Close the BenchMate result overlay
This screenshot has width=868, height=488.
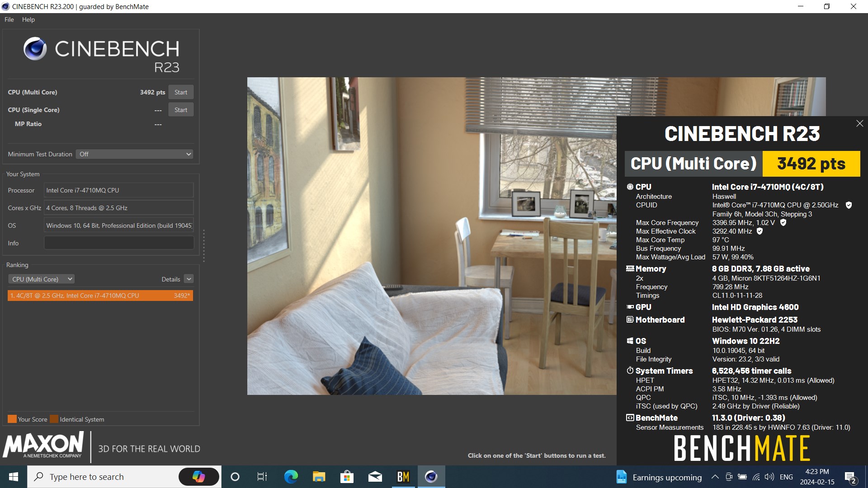859,123
